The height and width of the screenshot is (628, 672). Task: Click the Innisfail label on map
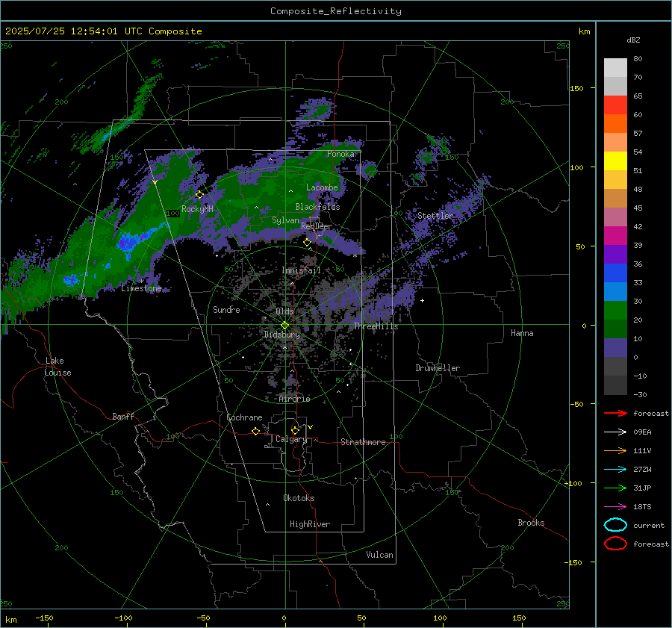tap(301, 270)
